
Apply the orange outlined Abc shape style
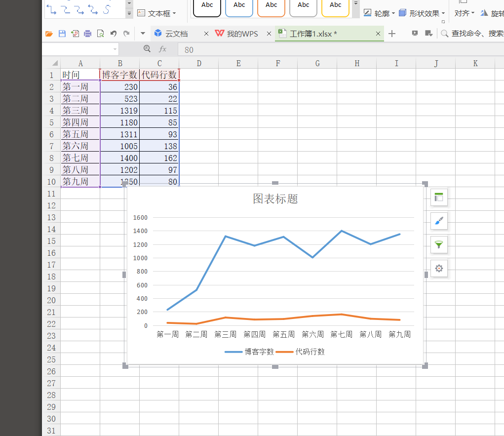[x=271, y=7]
